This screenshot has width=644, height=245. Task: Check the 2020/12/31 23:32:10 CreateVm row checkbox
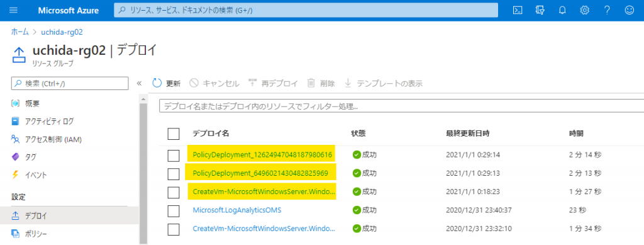[174, 229]
